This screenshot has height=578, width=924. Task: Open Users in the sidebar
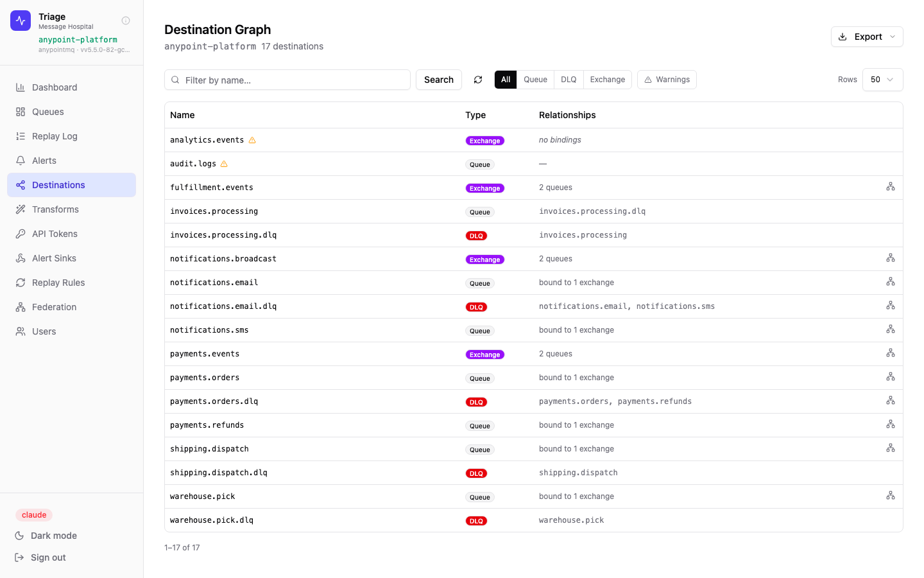71,331
